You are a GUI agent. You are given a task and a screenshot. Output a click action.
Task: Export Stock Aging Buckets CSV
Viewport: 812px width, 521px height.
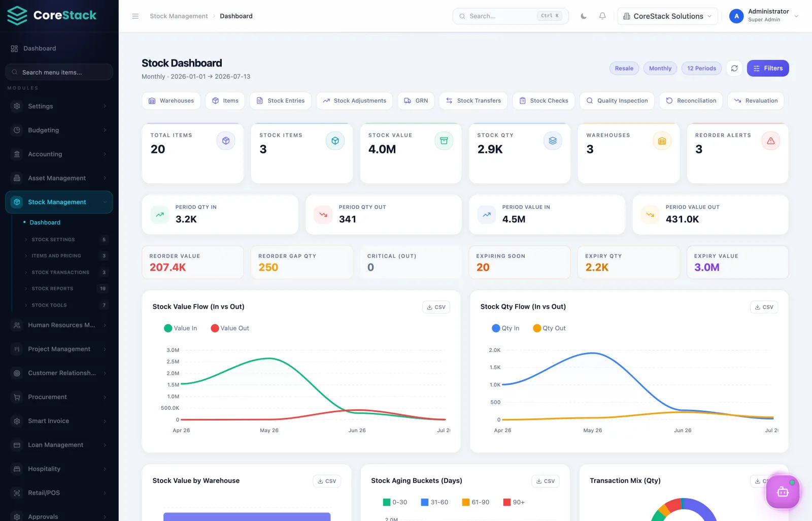(546, 481)
